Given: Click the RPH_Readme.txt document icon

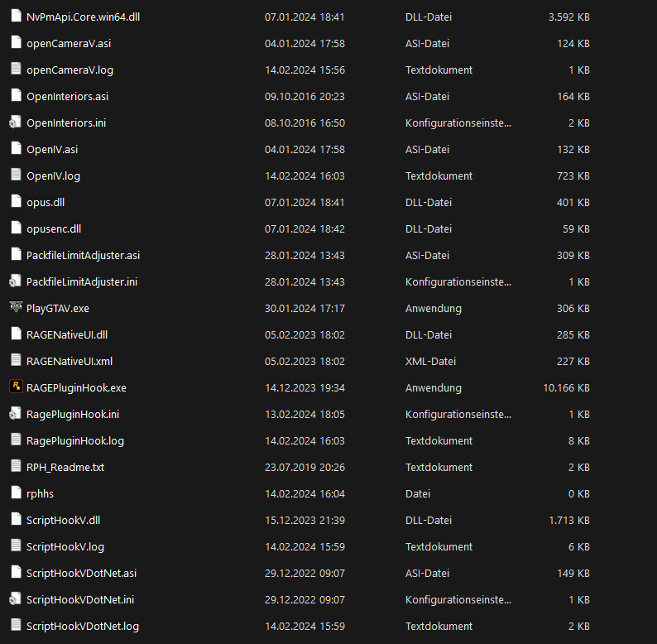Looking at the screenshot, I should click(16, 466).
